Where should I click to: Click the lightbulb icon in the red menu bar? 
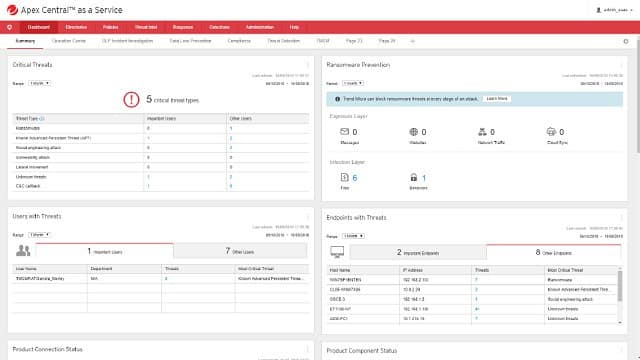pyautogui.click(x=9, y=27)
